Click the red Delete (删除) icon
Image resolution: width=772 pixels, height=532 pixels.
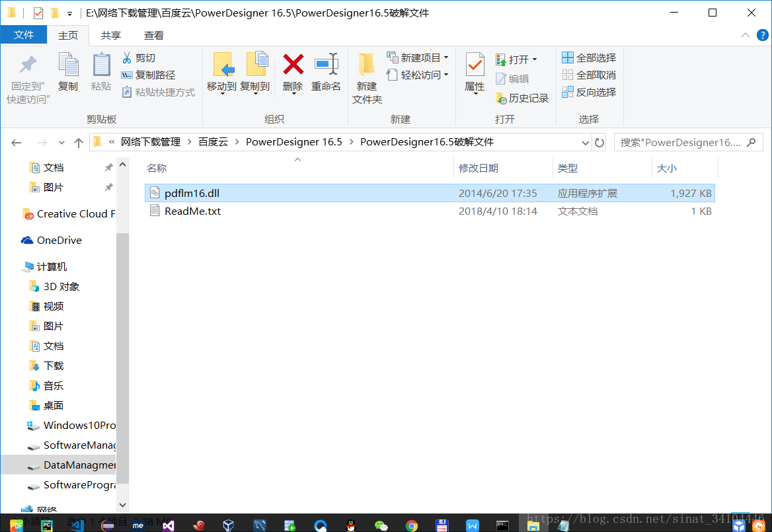point(293,65)
